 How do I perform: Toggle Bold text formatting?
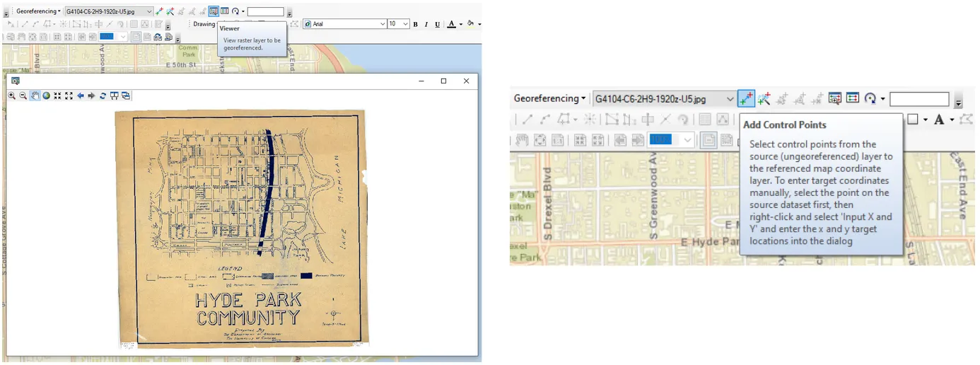click(x=416, y=24)
